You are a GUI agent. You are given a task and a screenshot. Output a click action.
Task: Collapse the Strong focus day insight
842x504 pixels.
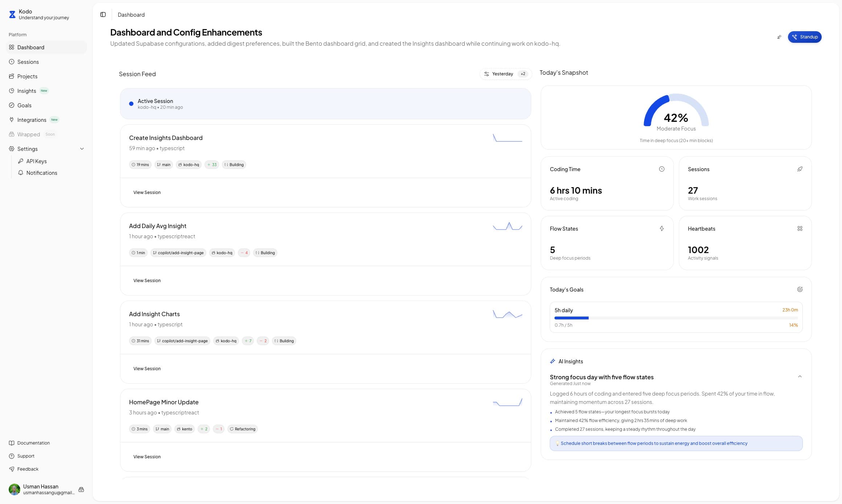click(x=800, y=376)
